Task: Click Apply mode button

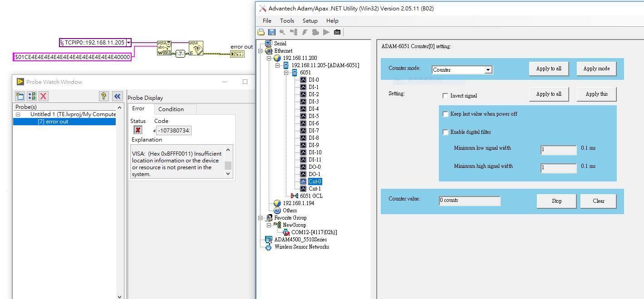Action: pyautogui.click(x=596, y=69)
